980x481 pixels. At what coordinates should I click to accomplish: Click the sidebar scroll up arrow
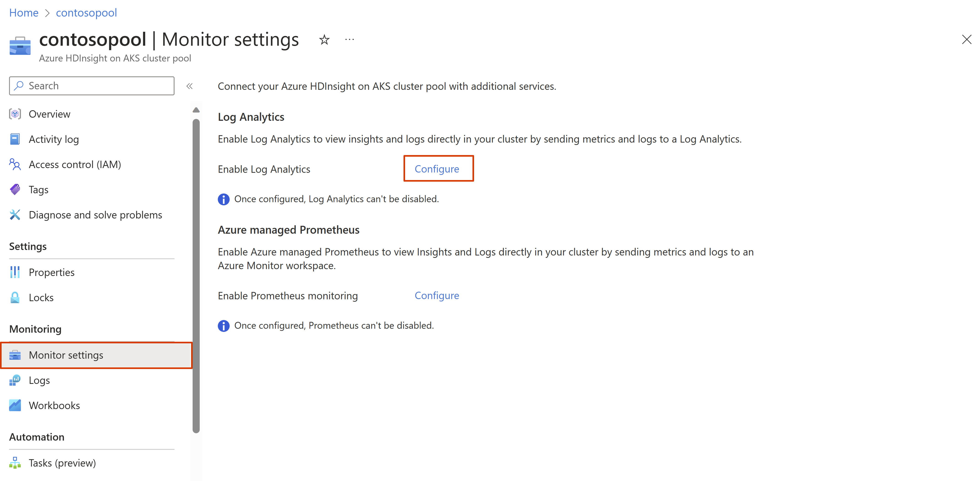[196, 110]
